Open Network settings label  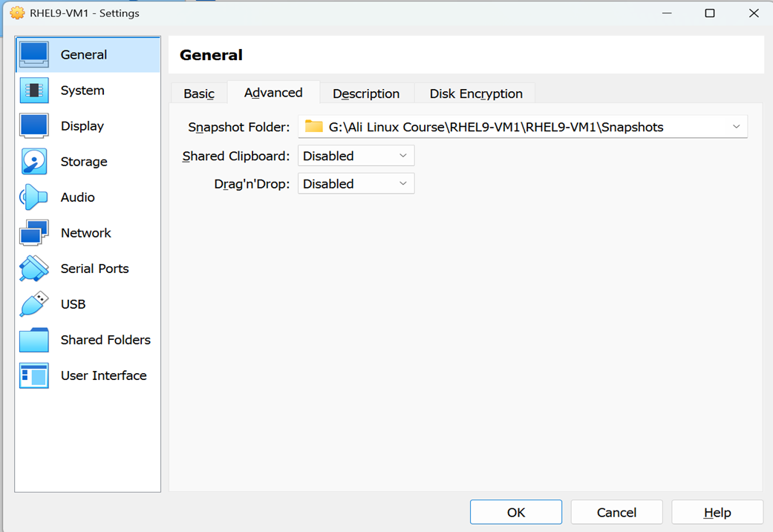pyautogui.click(x=86, y=232)
